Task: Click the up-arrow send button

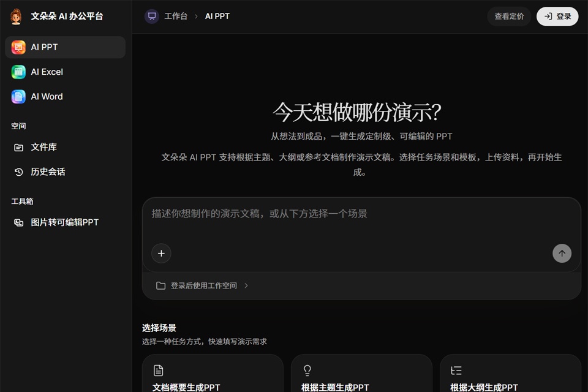Action: coord(562,254)
